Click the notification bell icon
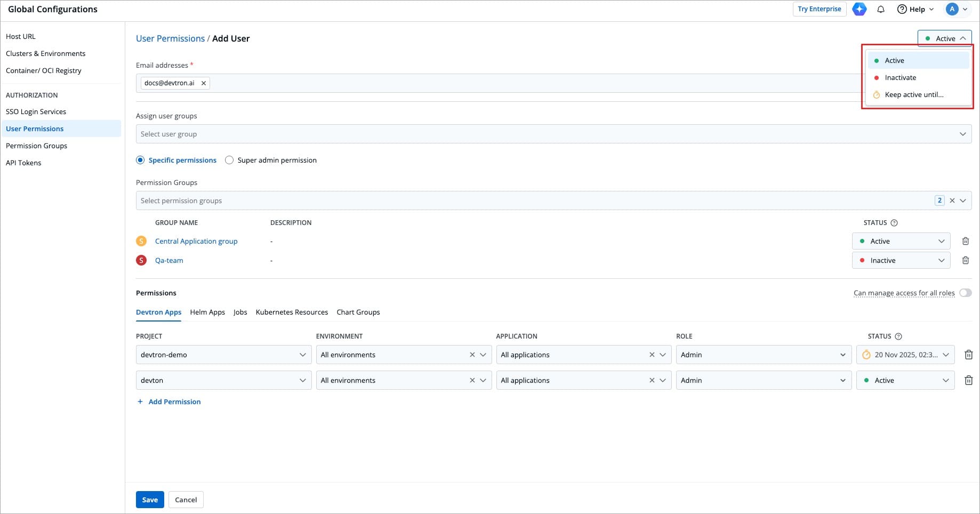 tap(881, 9)
